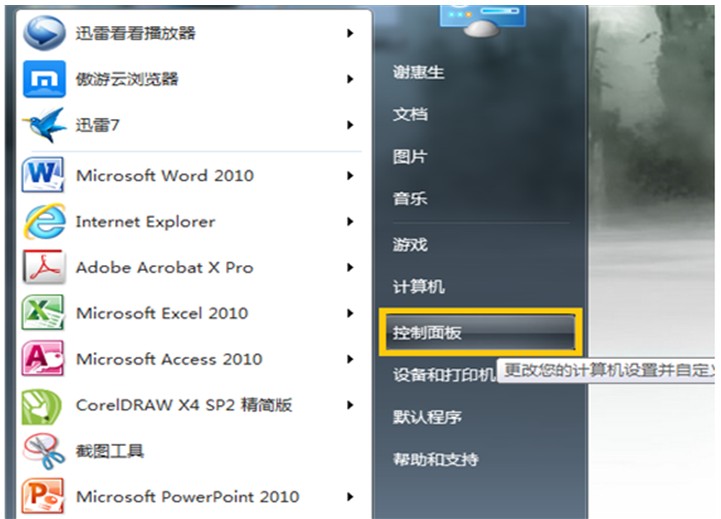Viewport: 721px width, 519px height.
Task: Expand the 迅雷7 jump list arrow
Action: click(350, 125)
